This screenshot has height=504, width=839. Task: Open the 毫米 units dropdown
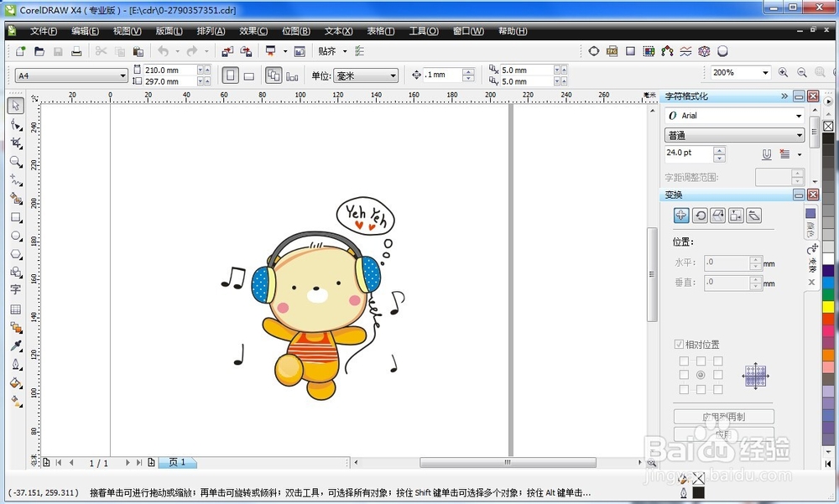pos(393,76)
